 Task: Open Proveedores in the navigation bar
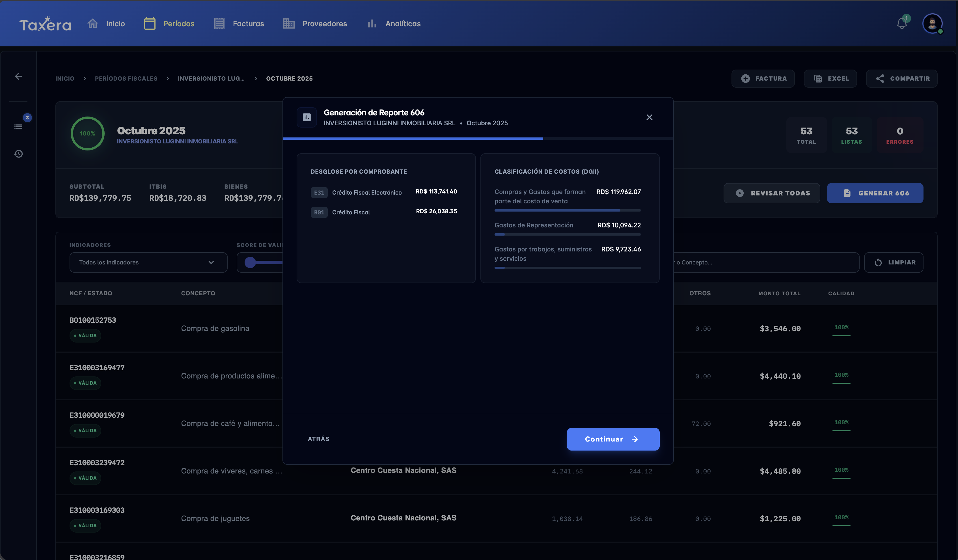(315, 23)
